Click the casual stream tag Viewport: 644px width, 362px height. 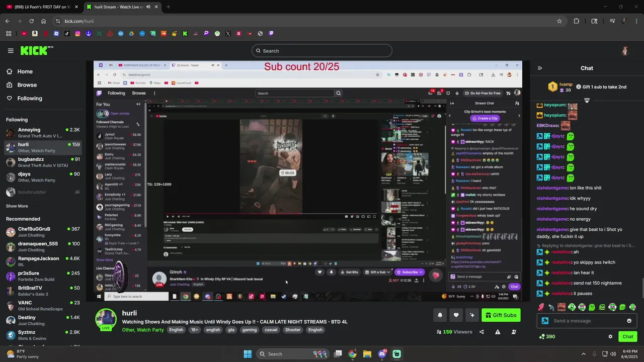pyautogui.click(x=271, y=330)
